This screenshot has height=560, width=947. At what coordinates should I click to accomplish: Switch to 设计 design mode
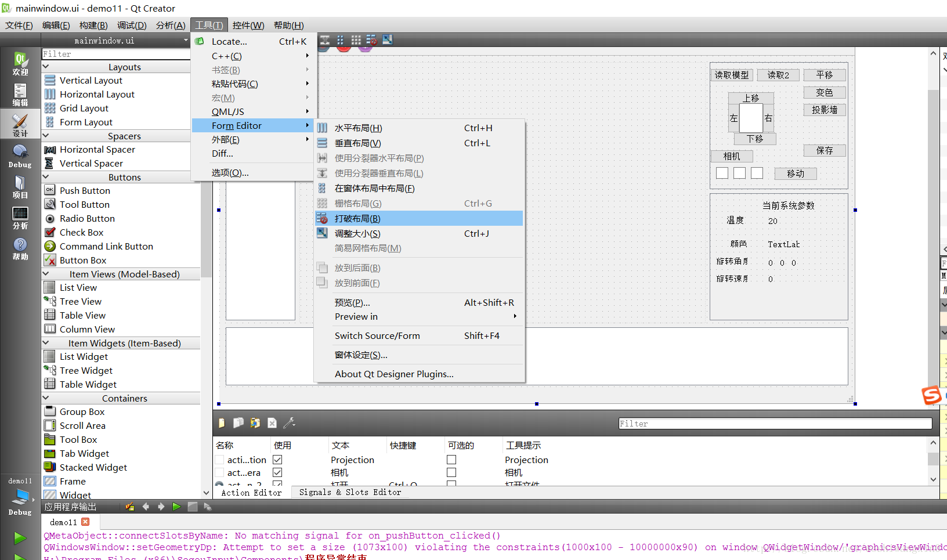20,125
